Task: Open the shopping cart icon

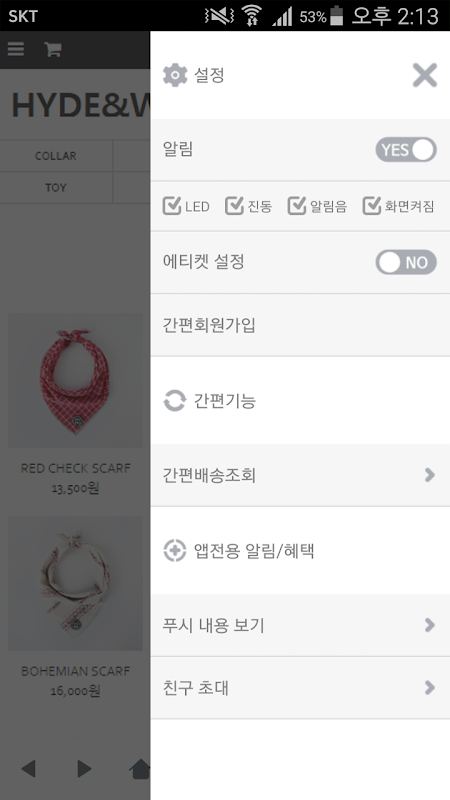Action: click(53, 49)
